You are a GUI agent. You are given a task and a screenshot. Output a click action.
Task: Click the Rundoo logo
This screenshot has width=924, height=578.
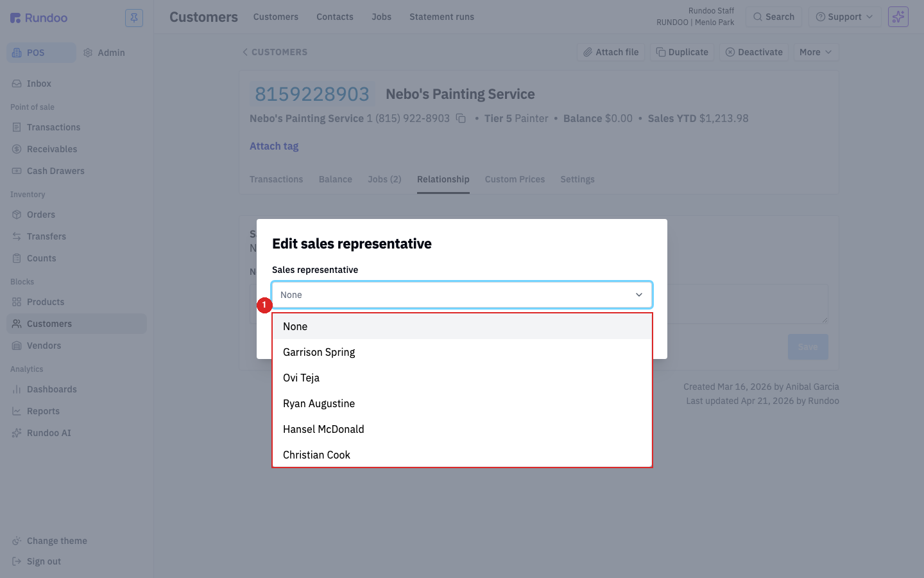38,17
